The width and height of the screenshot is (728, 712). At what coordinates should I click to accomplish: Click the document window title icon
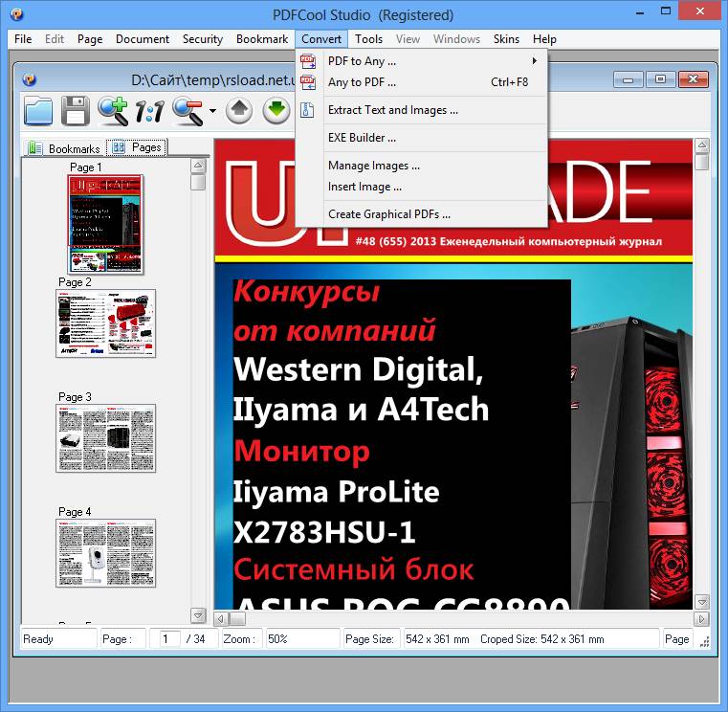click(30, 79)
